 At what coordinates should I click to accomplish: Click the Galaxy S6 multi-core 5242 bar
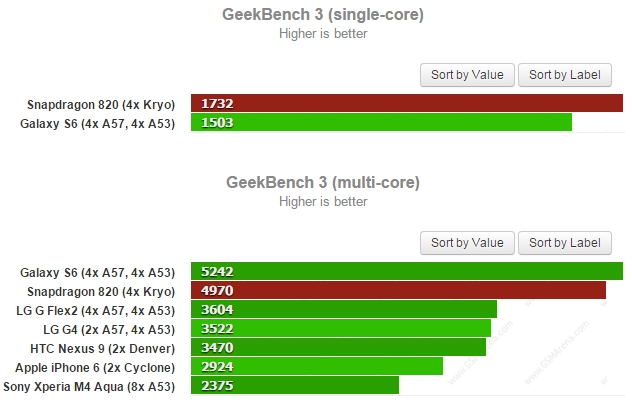coord(407,271)
